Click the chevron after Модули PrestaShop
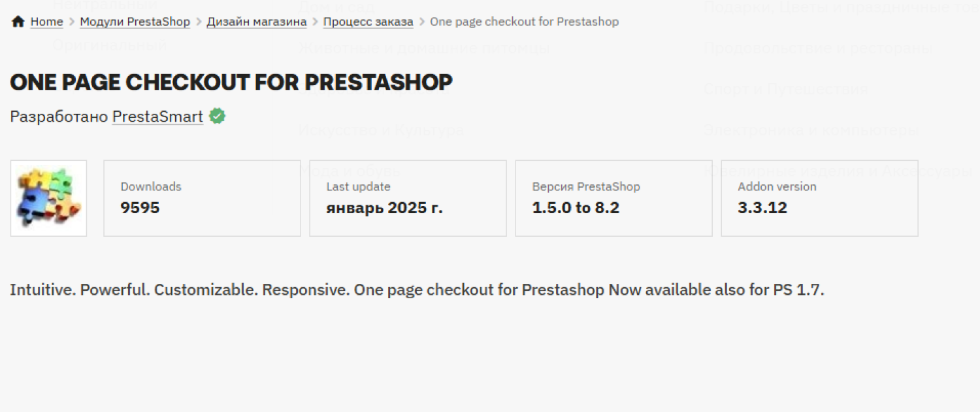This screenshot has width=980, height=412. click(x=199, y=22)
